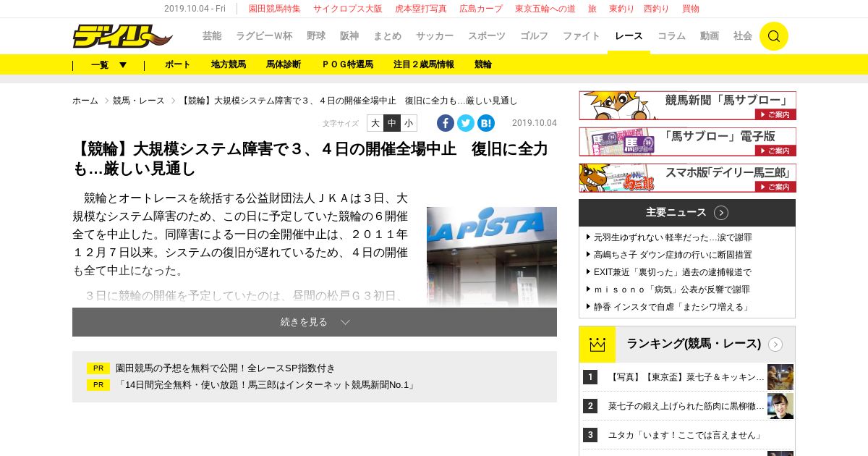Go to 注目２歳馬情報 in yellow submenu
Image resolution: width=868 pixels, height=456 pixels.
pyautogui.click(x=424, y=64)
